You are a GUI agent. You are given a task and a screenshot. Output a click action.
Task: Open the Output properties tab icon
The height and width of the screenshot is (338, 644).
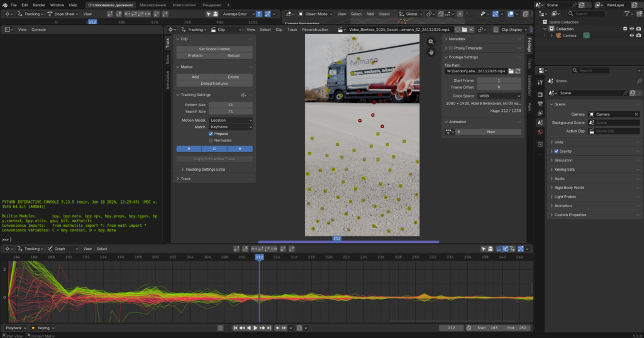click(x=540, y=104)
